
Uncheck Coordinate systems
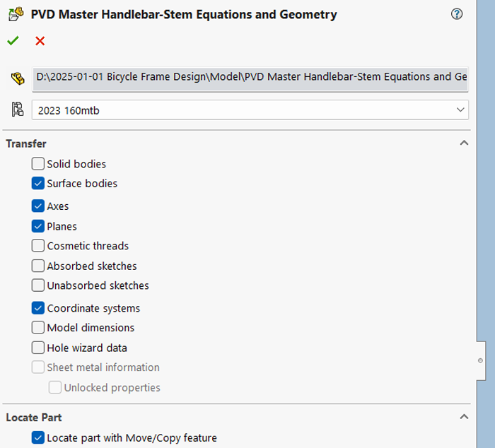click(x=38, y=308)
